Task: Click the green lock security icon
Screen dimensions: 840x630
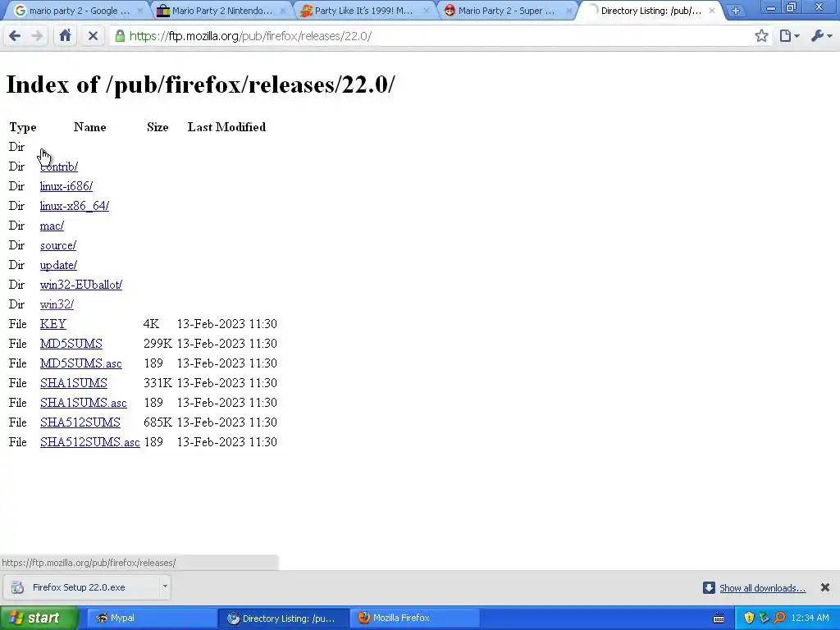Action: pyautogui.click(x=120, y=36)
